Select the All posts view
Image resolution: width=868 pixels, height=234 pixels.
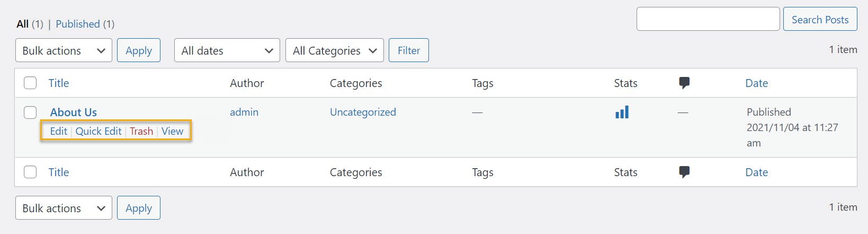click(x=22, y=24)
